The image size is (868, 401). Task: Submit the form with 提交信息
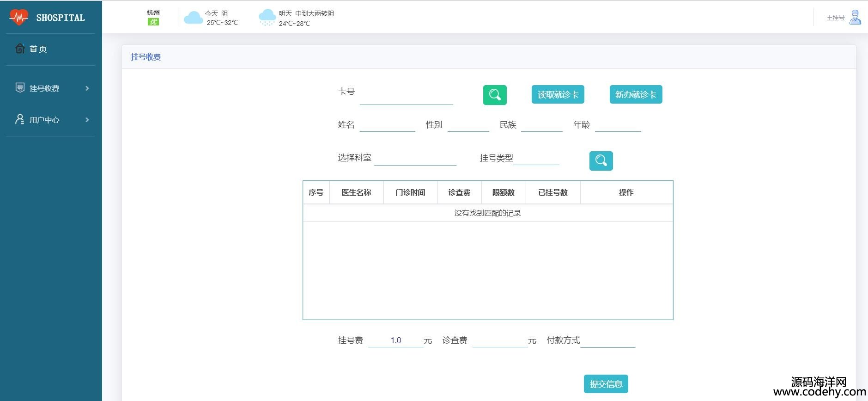coord(606,384)
